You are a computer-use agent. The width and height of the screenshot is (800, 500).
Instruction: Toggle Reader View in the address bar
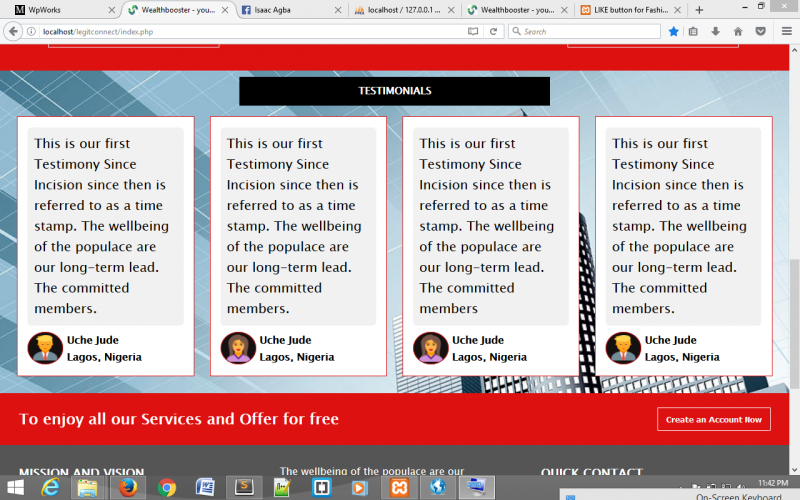point(473,32)
